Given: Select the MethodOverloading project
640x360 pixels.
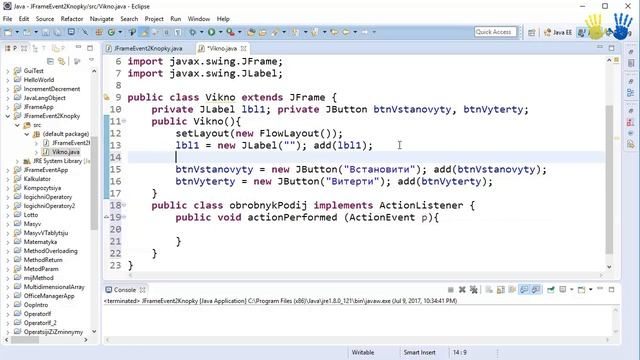Looking at the screenshot, I should pos(50,251).
